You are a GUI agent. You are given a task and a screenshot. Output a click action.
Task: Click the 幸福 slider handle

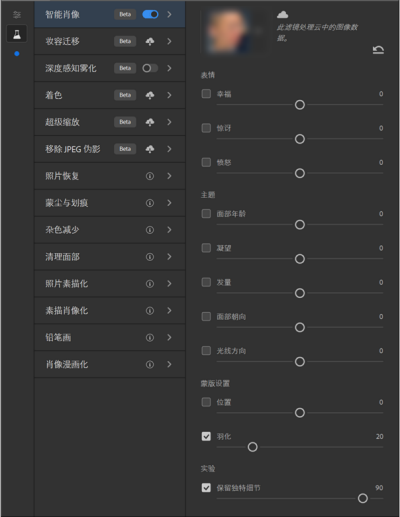[x=300, y=105]
